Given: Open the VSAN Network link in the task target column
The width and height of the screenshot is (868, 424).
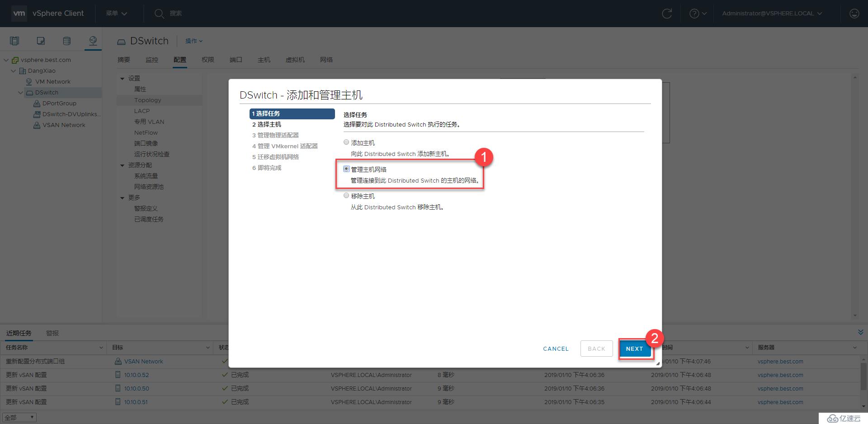Looking at the screenshot, I should click(144, 361).
